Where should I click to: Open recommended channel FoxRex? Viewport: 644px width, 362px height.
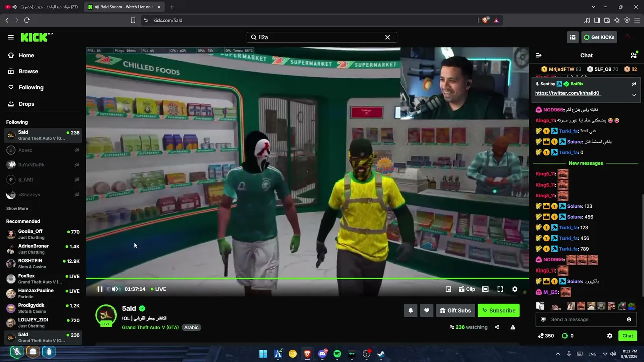(x=43, y=279)
